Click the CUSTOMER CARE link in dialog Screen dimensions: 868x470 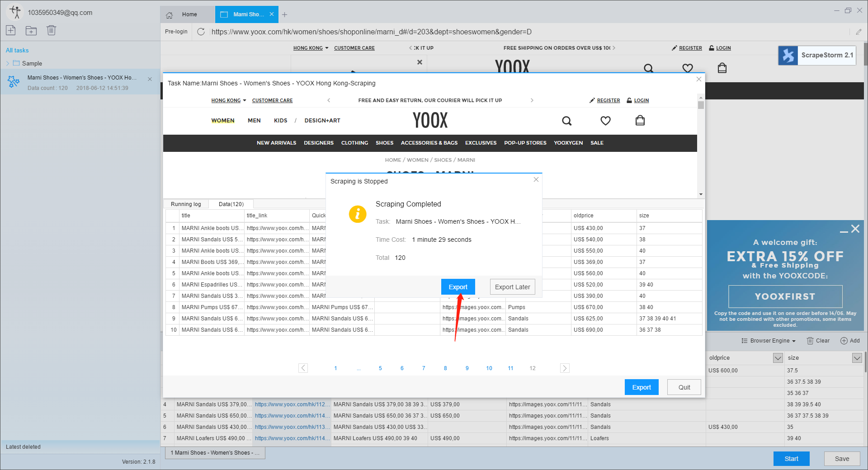pos(272,100)
